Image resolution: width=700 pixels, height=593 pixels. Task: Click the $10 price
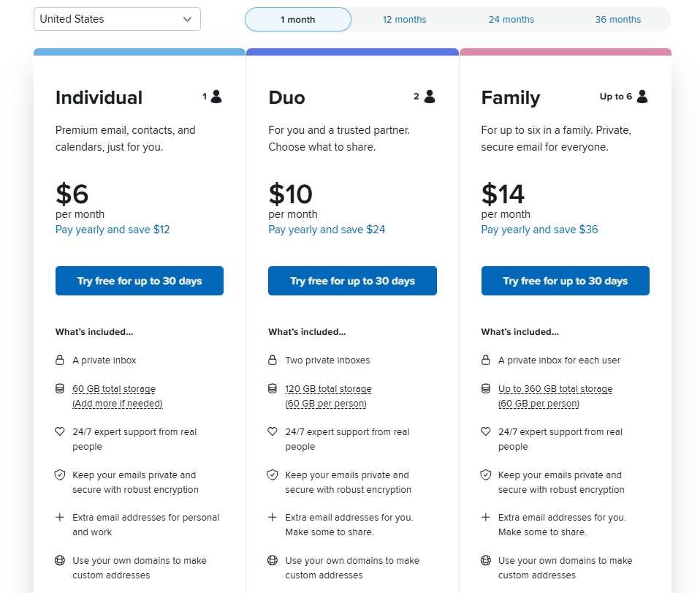point(290,194)
